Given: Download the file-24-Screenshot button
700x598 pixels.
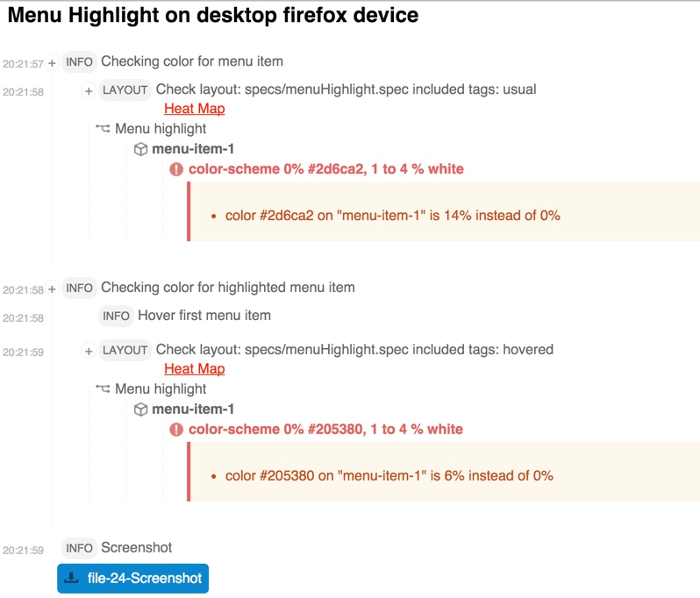Looking at the screenshot, I should coord(132,579).
